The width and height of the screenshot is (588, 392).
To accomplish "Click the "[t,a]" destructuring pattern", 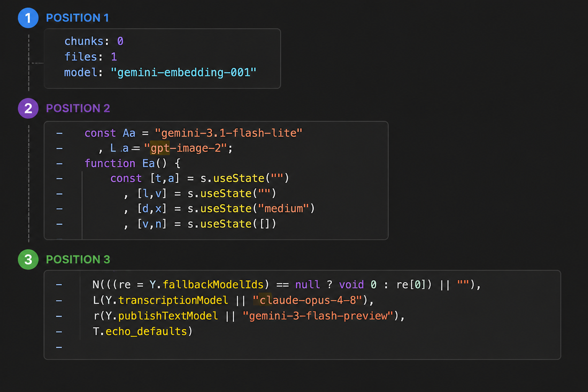I will tap(165, 178).
